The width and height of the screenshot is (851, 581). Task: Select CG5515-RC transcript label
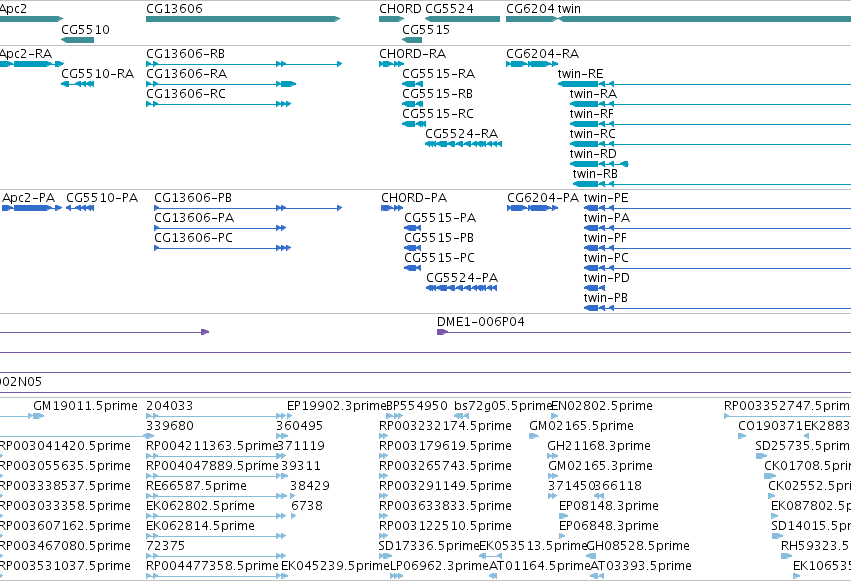pos(438,114)
